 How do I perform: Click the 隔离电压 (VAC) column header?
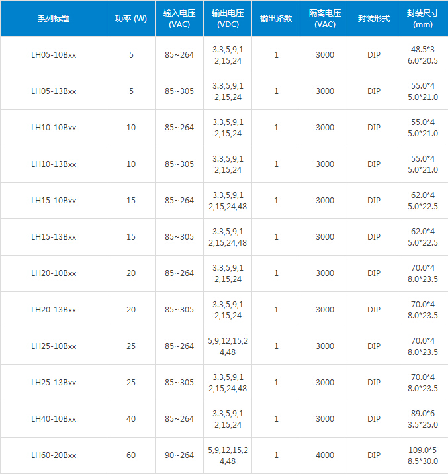(325, 19)
